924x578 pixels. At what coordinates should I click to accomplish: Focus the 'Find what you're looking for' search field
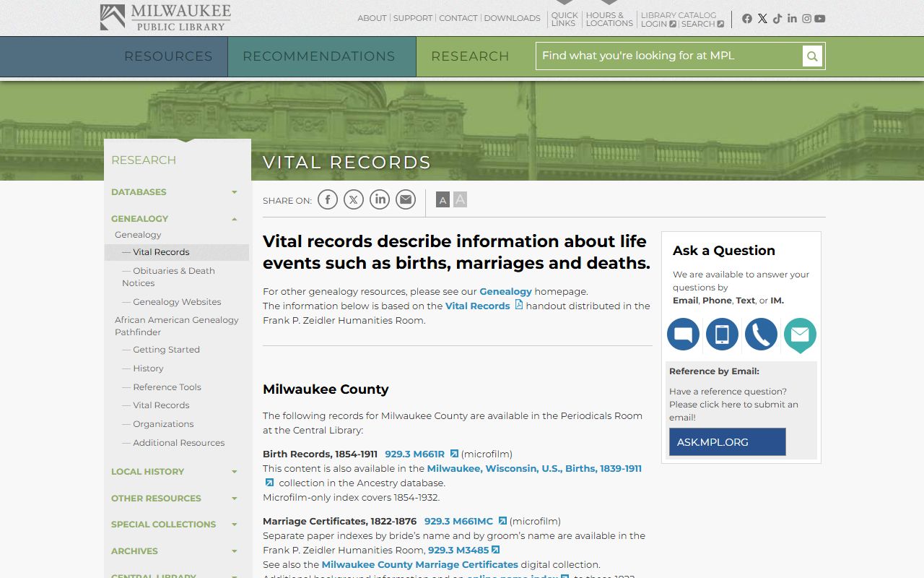(669, 56)
